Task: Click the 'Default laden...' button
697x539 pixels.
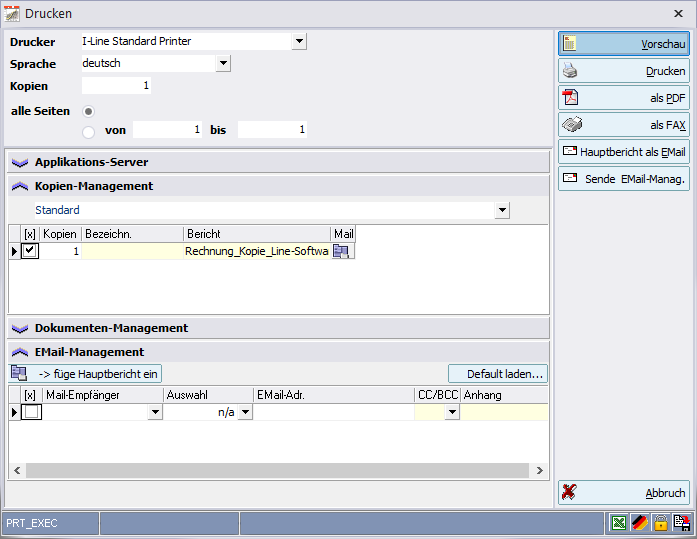Action: coord(497,374)
